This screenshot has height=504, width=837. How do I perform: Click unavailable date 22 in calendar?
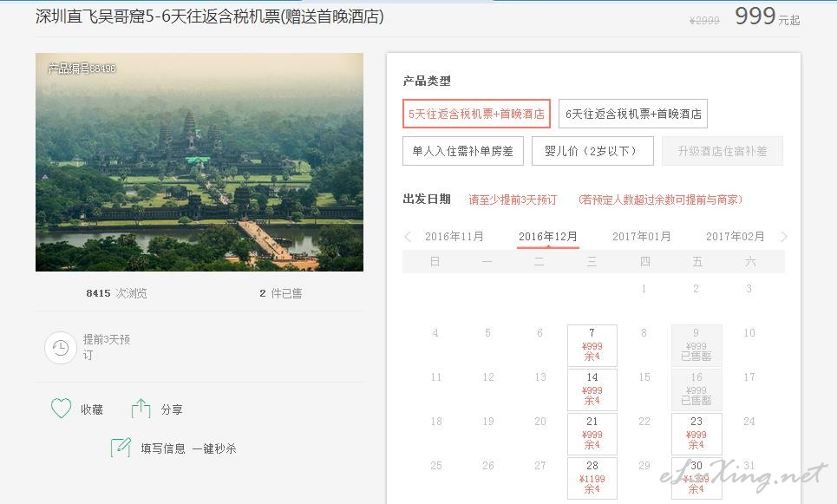[644, 422]
